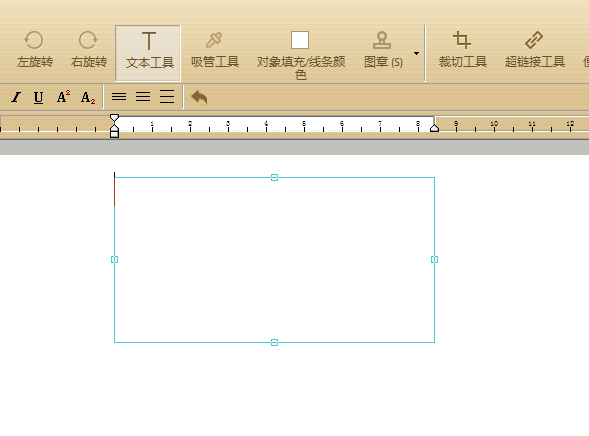Viewport: 589px width, 436px height.
Task: Select the 右旋转 rotate right tool
Action: click(89, 50)
